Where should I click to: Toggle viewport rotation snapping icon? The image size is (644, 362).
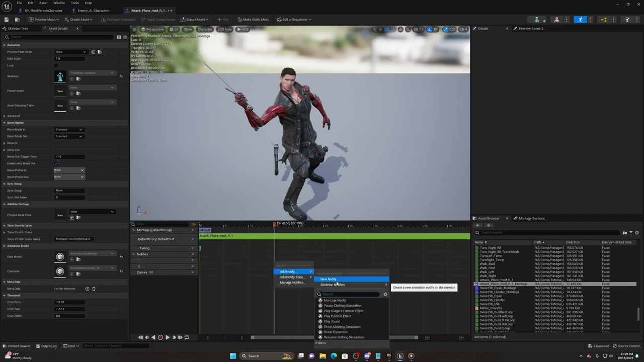430,29
